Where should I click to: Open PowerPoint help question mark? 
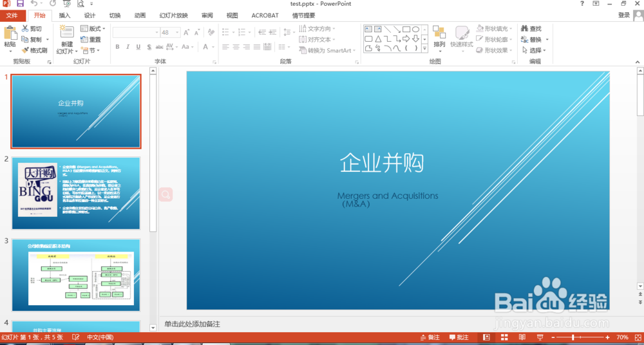coord(582,4)
